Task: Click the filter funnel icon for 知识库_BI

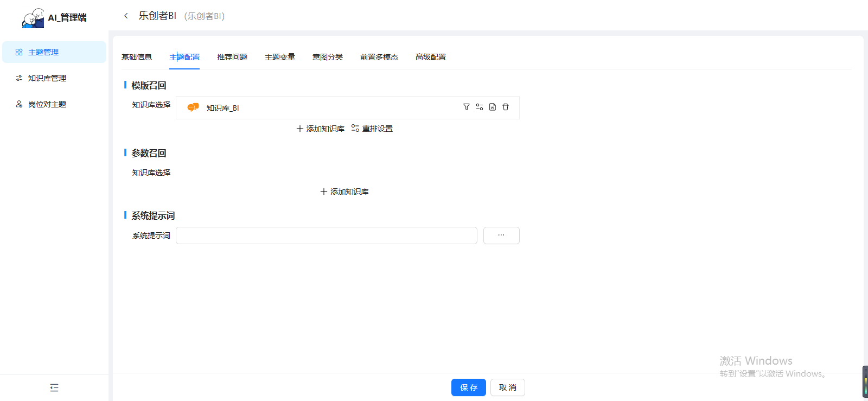Action: point(466,107)
